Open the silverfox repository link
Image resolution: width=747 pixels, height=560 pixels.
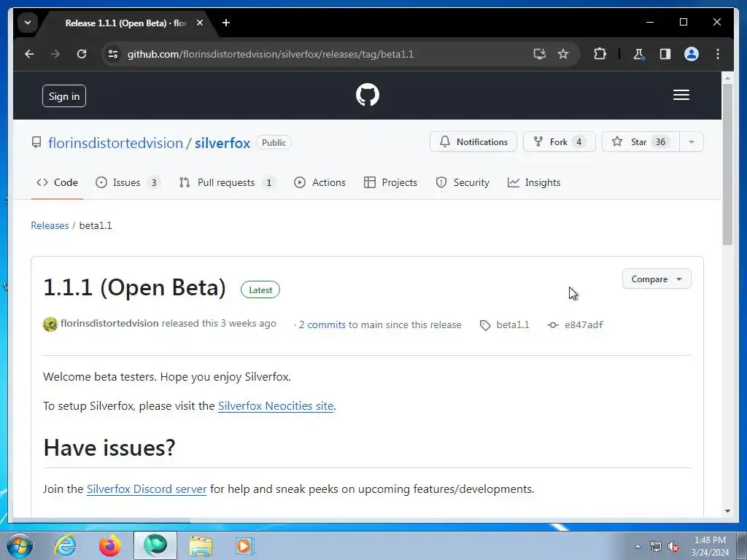(222, 143)
